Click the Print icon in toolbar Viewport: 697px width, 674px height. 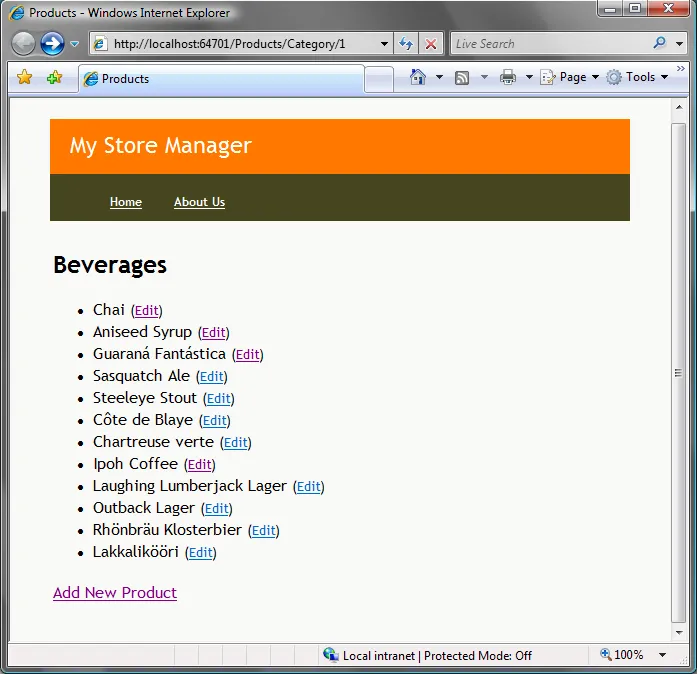tap(508, 77)
